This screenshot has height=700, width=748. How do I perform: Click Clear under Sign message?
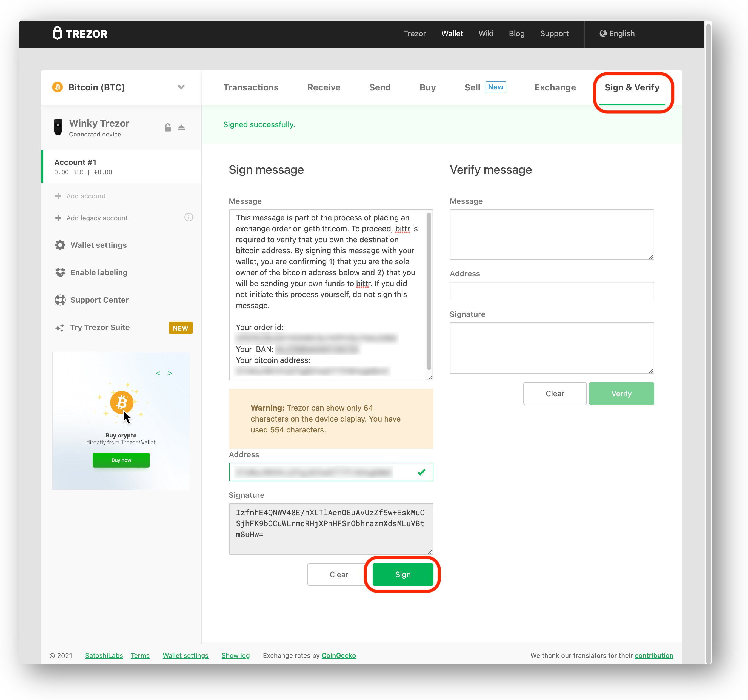(x=339, y=574)
